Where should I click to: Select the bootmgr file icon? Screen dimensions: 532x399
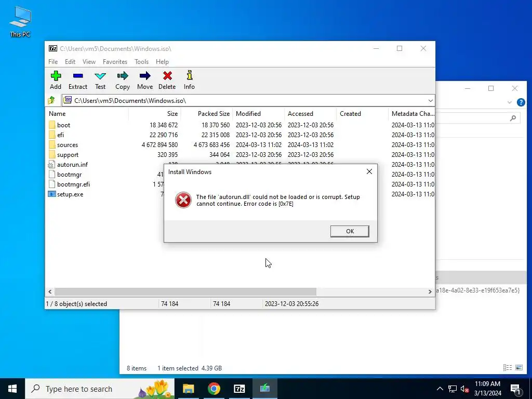coord(51,175)
